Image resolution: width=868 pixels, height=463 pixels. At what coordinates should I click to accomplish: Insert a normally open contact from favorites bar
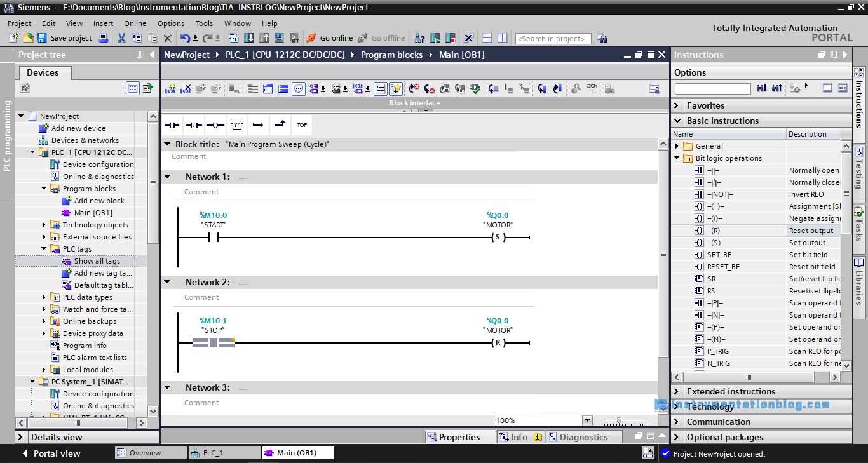(x=172, y=125)
